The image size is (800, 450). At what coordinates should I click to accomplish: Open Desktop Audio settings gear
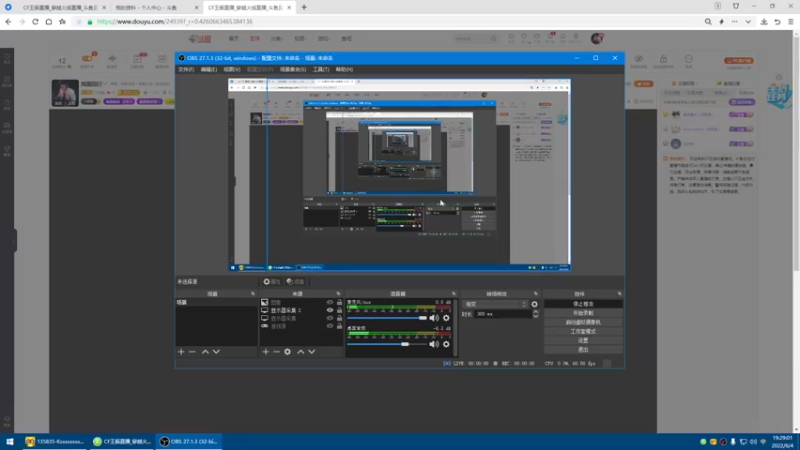446,344
